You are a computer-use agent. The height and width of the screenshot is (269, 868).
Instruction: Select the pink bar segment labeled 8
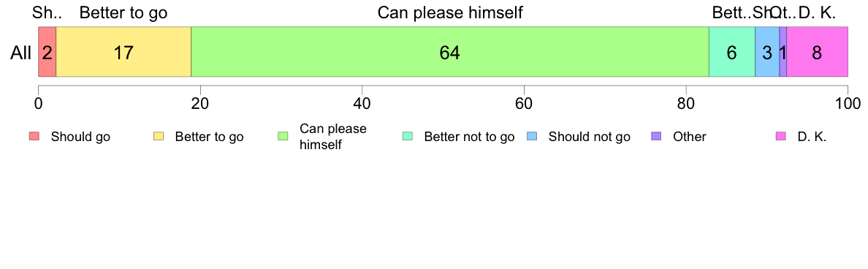tap(817, 52)
